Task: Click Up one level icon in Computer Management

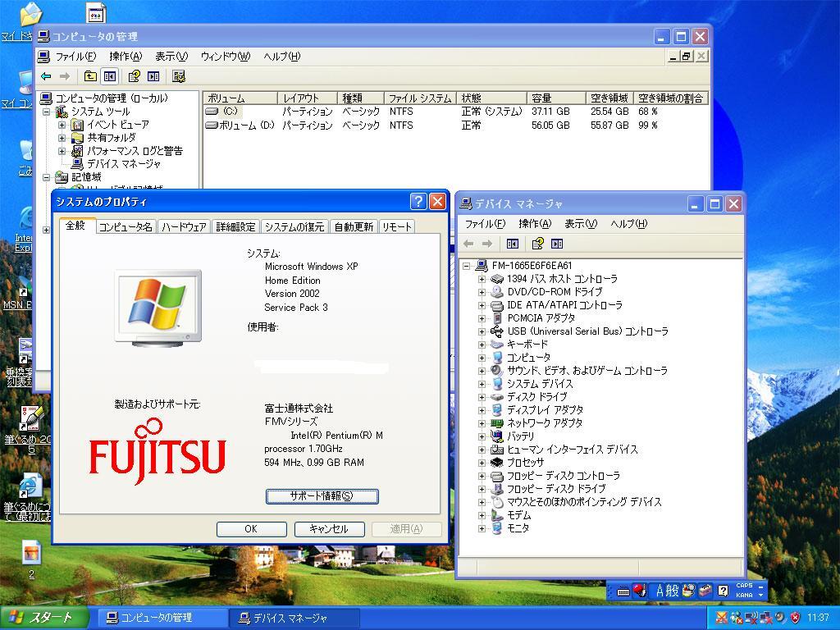Action: [x=90, y=76]
